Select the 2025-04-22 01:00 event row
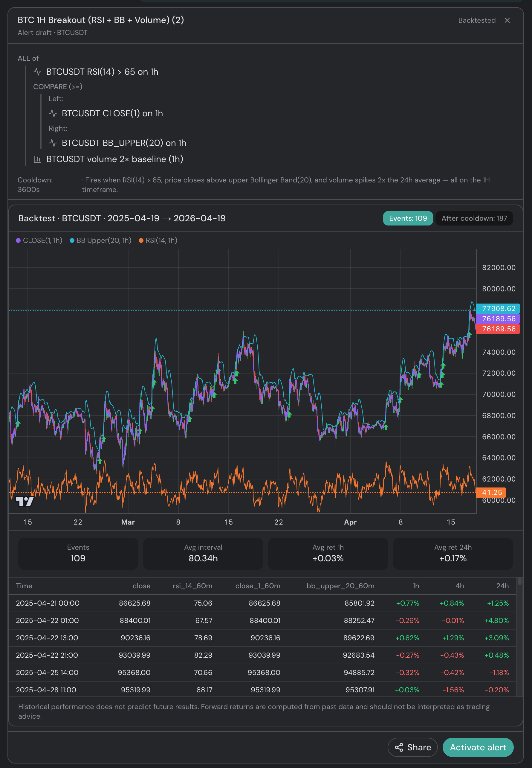532x768 pixels. click(262, 621)
